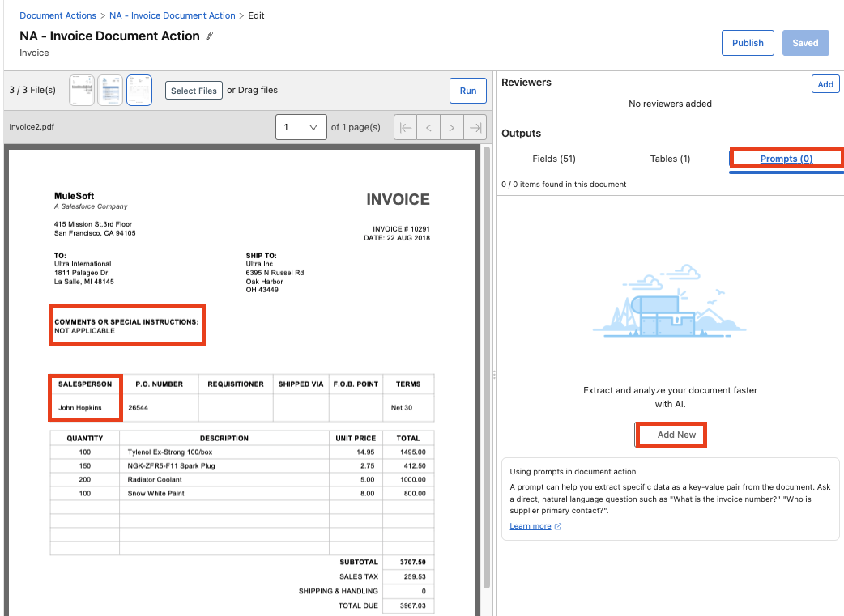This screenshot has height=616, width=844.
Task: Click the "Net 30" terms value
Action: (402, 408)
